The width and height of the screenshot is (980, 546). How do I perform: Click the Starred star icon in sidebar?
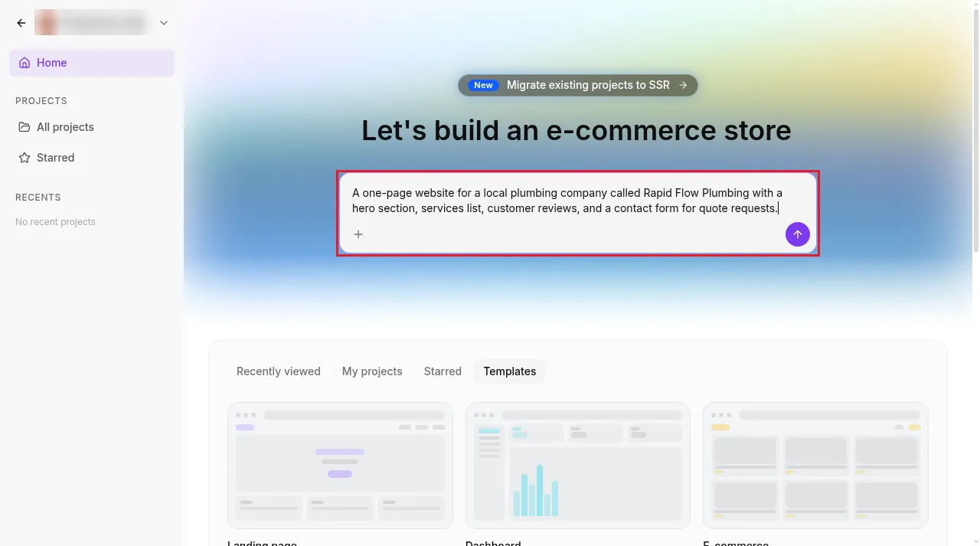[x=24, y=158]
